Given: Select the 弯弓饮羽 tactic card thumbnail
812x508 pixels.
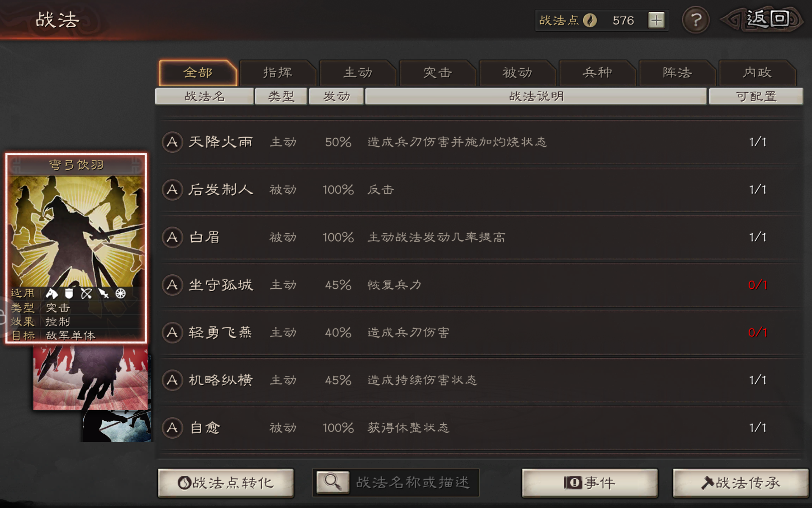Looking at the screenshot, I should coord(76,248).
